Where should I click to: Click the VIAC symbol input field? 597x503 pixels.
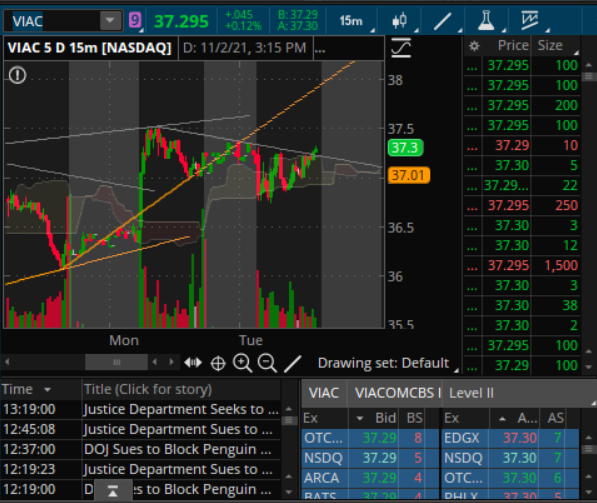[53, 21]
